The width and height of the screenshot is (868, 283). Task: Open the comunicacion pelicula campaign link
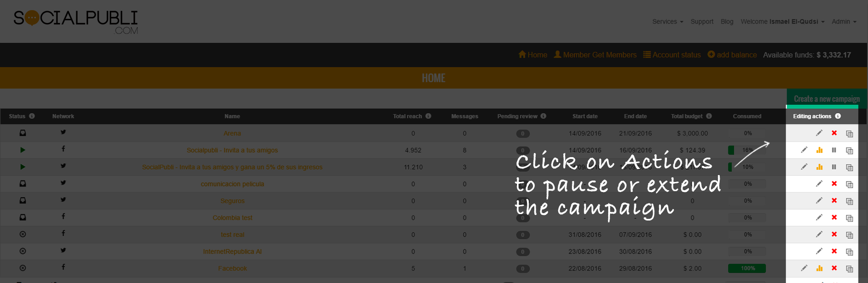pos(232,184)
